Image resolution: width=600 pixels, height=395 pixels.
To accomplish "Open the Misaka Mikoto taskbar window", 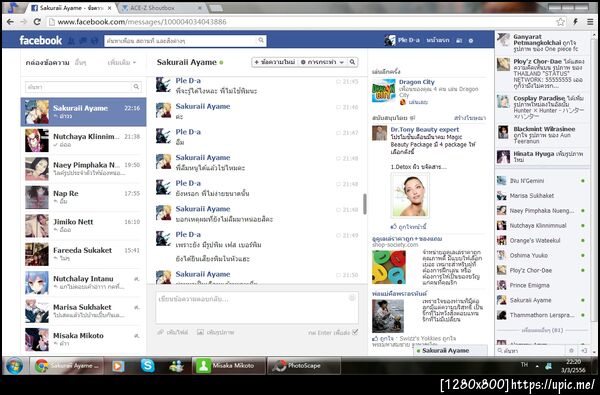I will (x=229, y=366).
